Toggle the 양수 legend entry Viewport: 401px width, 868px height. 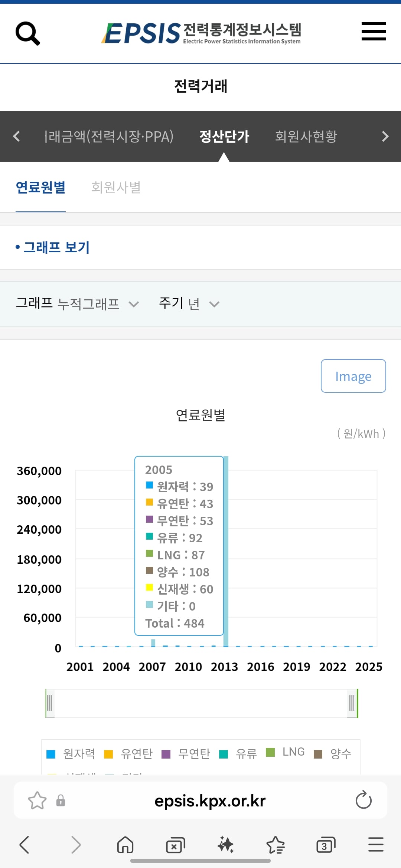coord(333,753)
